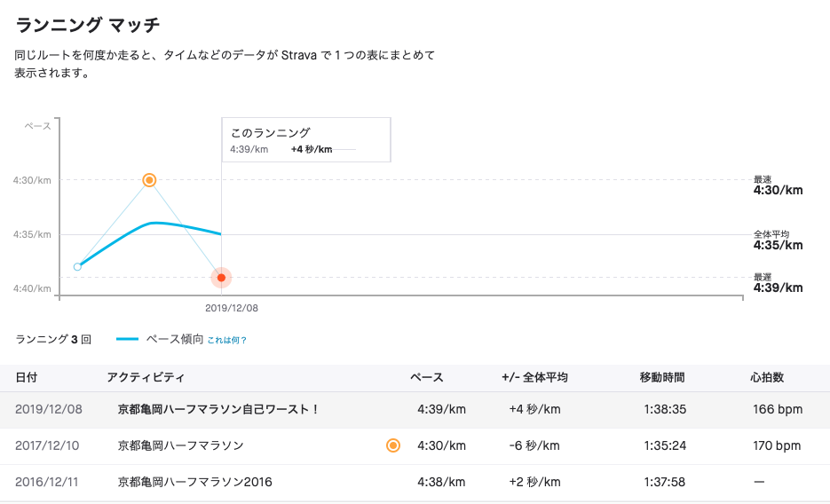
Task: Click the 4:35/km y-axis tick label
Action: (x=32, y=234)
